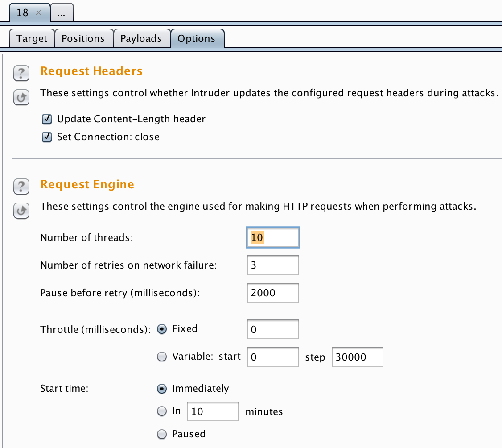This screenshot has height=448, width=502.
Task: Open help for Request Headers section
Action: (x=21, y=73)
